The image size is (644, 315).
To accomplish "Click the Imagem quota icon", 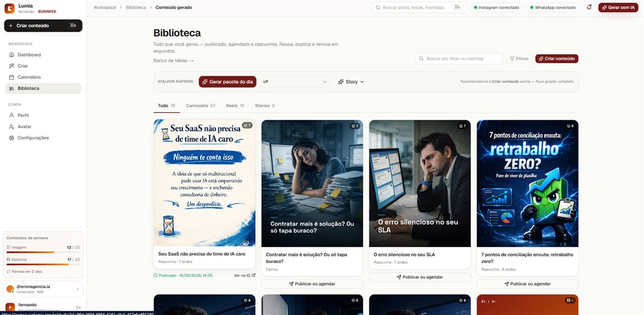I will coord(9,247).
